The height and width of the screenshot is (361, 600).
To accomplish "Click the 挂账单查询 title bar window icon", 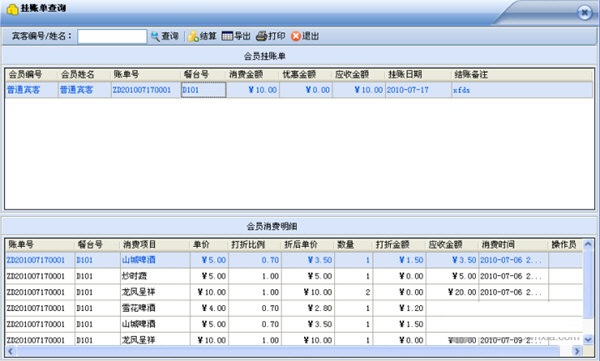I will (12, 9).
